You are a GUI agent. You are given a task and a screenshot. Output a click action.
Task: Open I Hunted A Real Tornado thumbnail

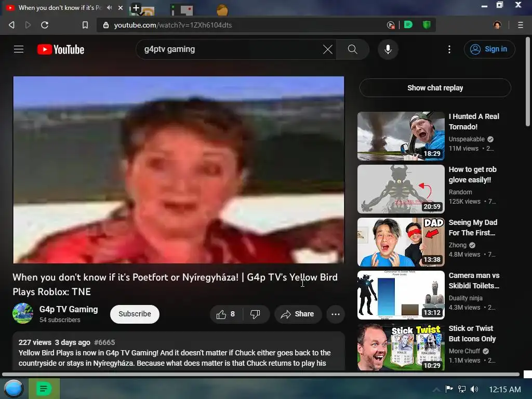point(401,136)
